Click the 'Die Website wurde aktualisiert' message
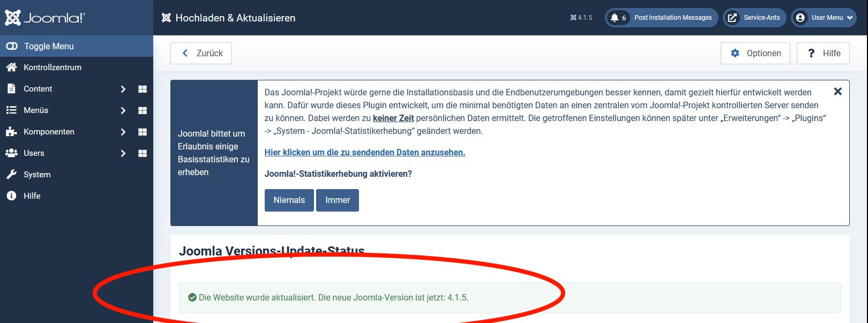 point(333,297)
